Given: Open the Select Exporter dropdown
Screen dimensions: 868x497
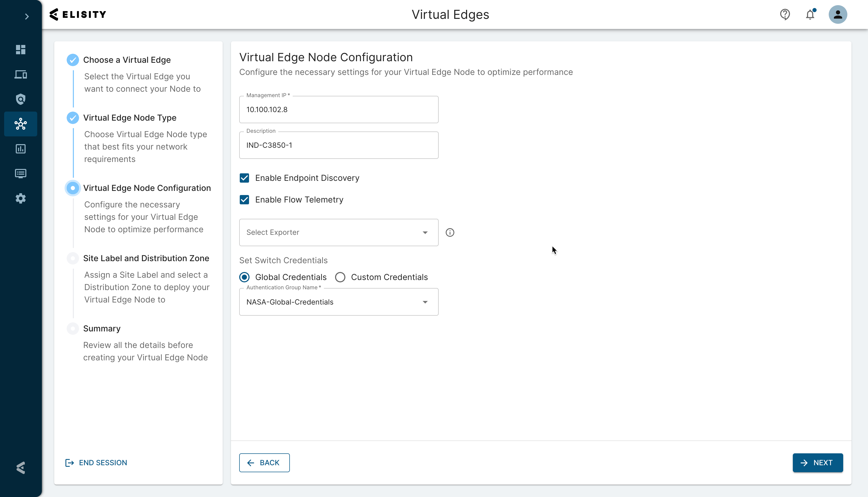Looking at the screenshot, I should (x=339, y=232).
